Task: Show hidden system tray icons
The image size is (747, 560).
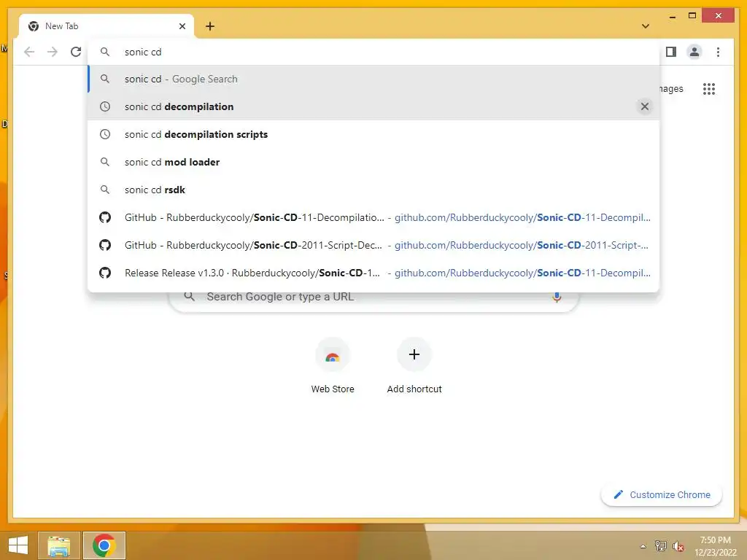Action: point(643,546)
